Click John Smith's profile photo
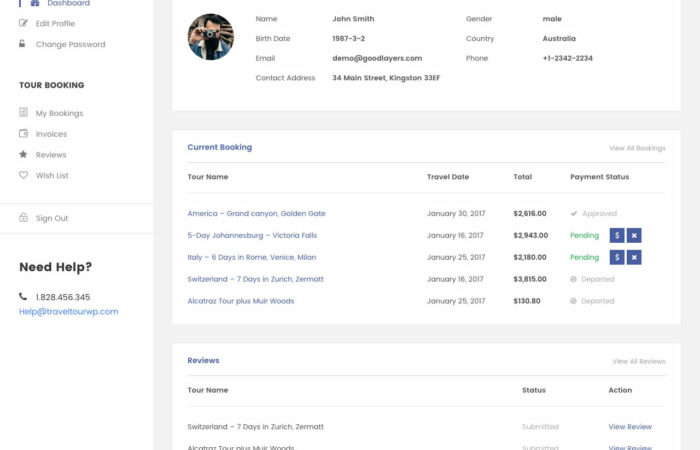Screen dimensions: 700x450 (211, 37)
